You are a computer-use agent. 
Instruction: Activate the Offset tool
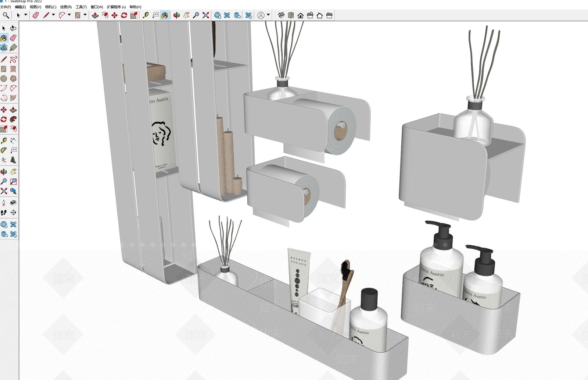13,129
